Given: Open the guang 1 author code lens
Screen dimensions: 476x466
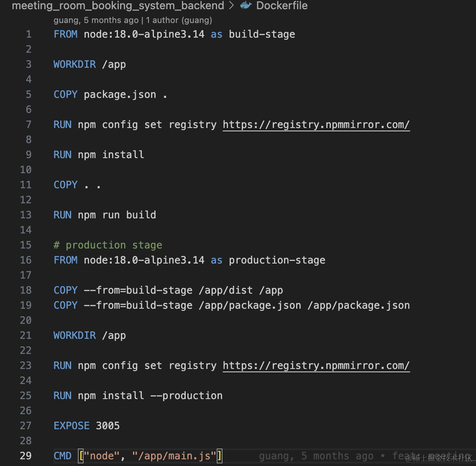Looking at the screenshot, I should [133, 20].
